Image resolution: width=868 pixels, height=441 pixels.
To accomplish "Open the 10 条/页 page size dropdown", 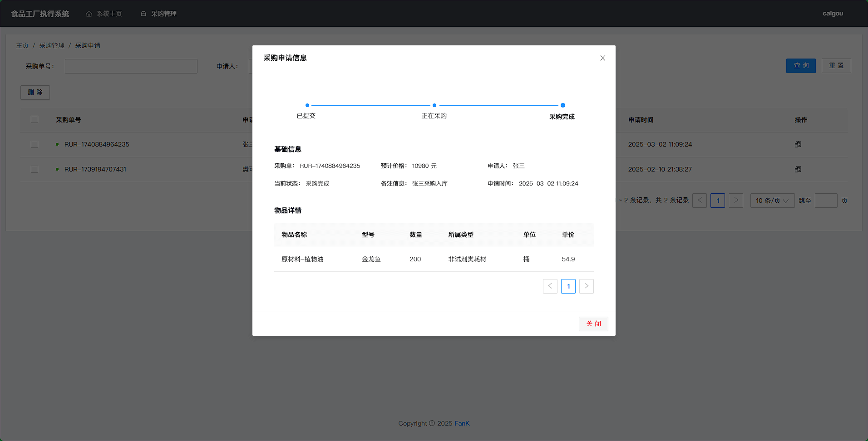I will click(x=772, y=201).
